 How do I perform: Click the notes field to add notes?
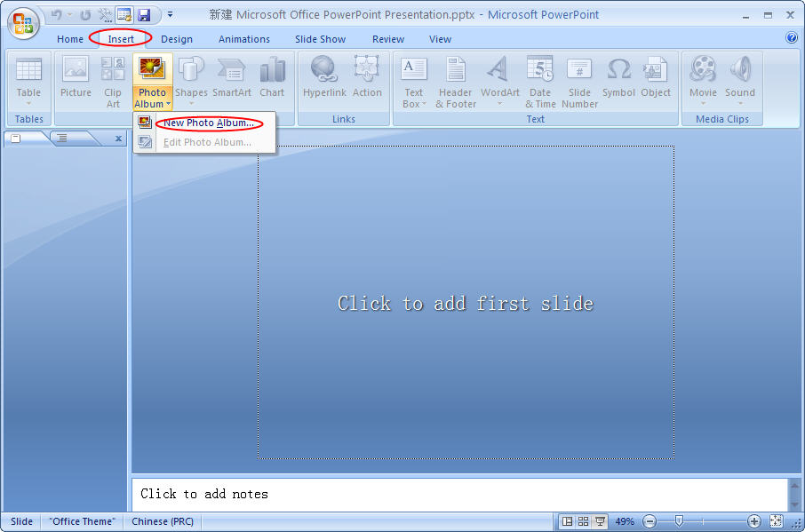coord(459,495)
